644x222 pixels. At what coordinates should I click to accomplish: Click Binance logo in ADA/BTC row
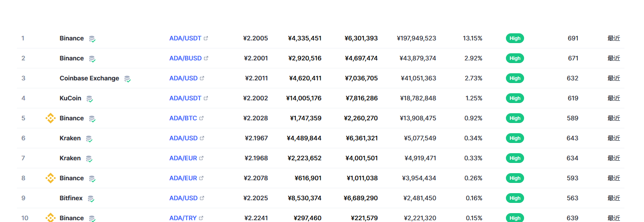tap(51, 118)
